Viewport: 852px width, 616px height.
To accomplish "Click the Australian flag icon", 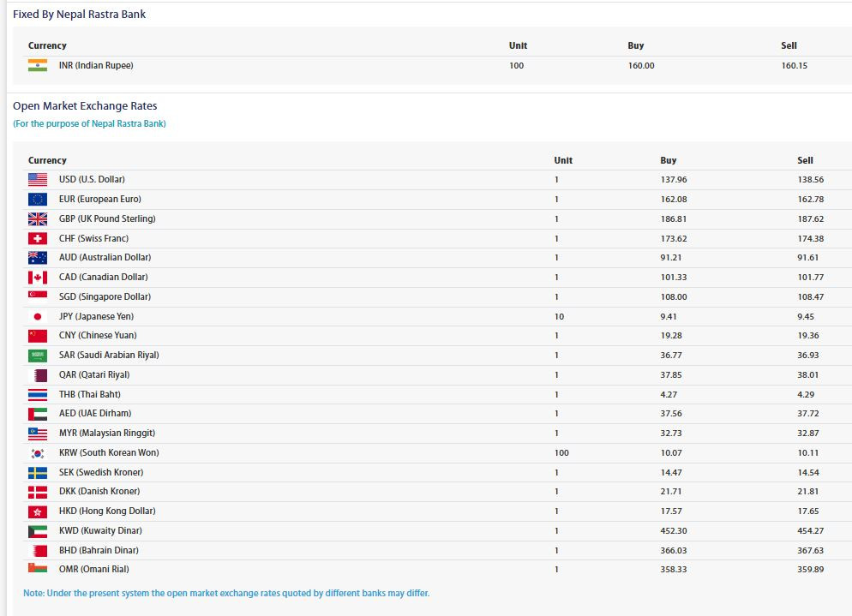I will 38,258.
